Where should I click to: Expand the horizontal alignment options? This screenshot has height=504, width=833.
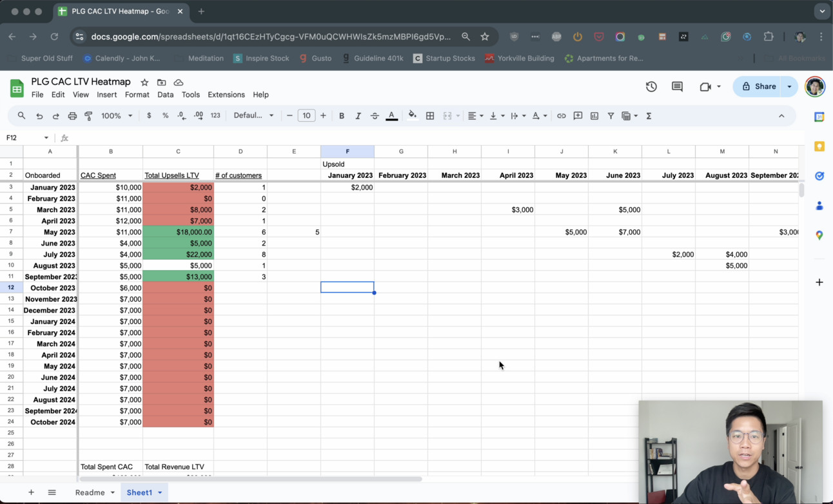pos(481,115)
